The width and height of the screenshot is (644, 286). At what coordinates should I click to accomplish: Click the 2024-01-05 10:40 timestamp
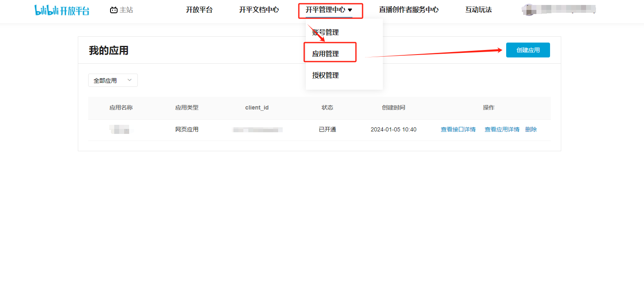click(394, 129)
